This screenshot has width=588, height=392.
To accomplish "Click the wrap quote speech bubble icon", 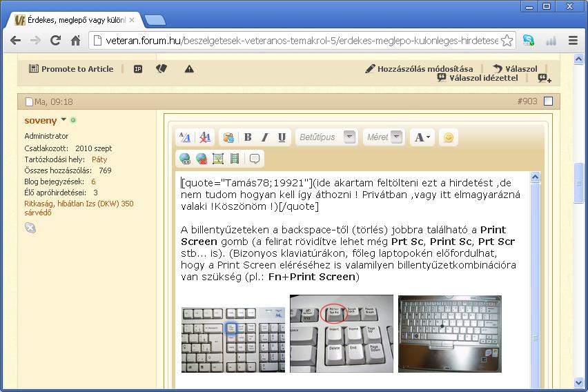I will pyautogui.click(x=255, y=159).
